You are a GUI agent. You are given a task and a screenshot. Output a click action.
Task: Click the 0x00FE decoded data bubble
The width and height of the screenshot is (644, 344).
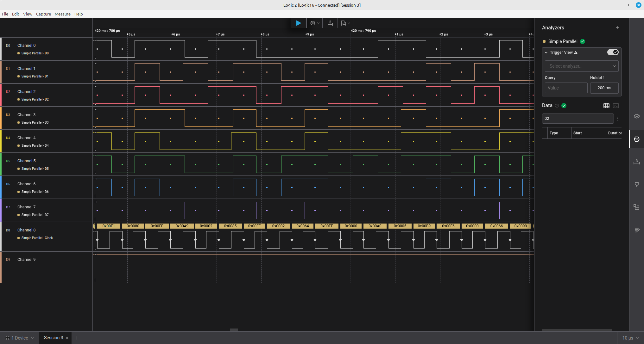coord(326,226)
